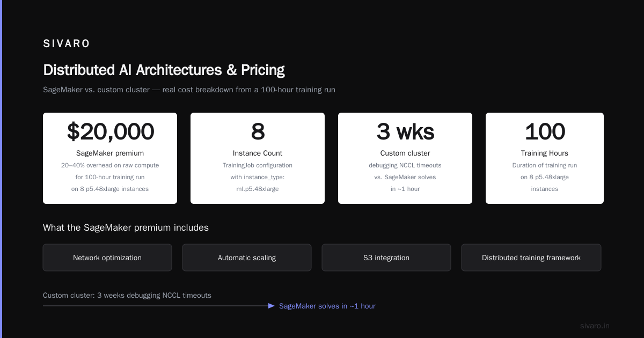This screenshot has width=644, height=338.
Task: Select the 'Automatic scaling' chip
Action: (247, 258)
